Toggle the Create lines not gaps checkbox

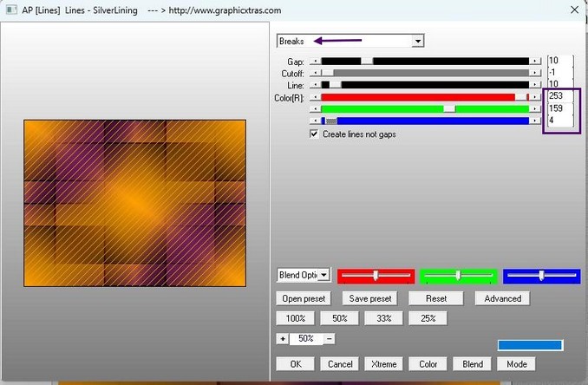click(315, 134)
